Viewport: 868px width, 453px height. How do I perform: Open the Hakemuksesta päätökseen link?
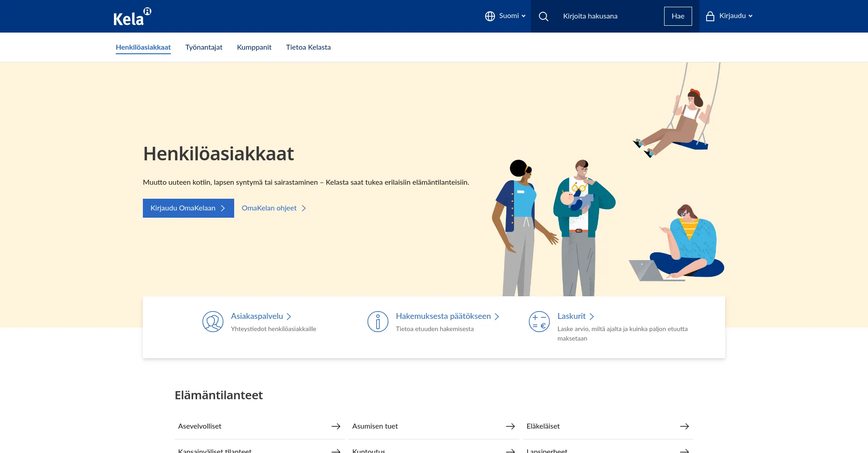[x=447, y=316]
